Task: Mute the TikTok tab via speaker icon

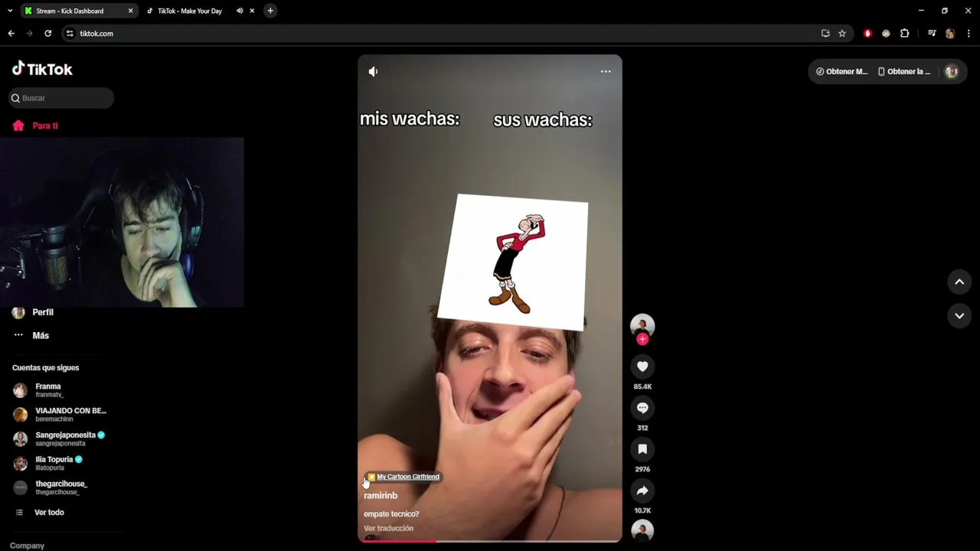Action: pyautogui.click(x=240, y=11)
